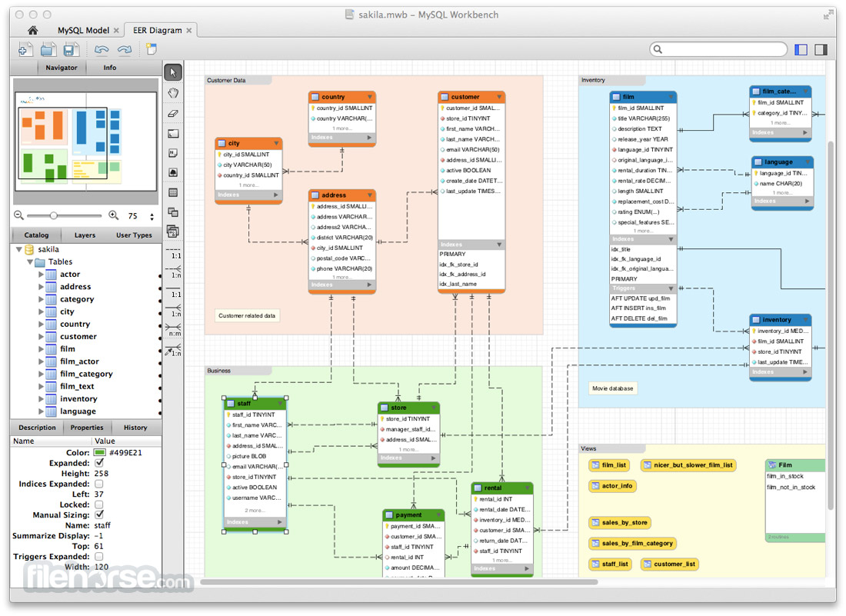Expand the film_category table node
The width and height of the screenshot is (846, 616).
(x=41, y=373)
